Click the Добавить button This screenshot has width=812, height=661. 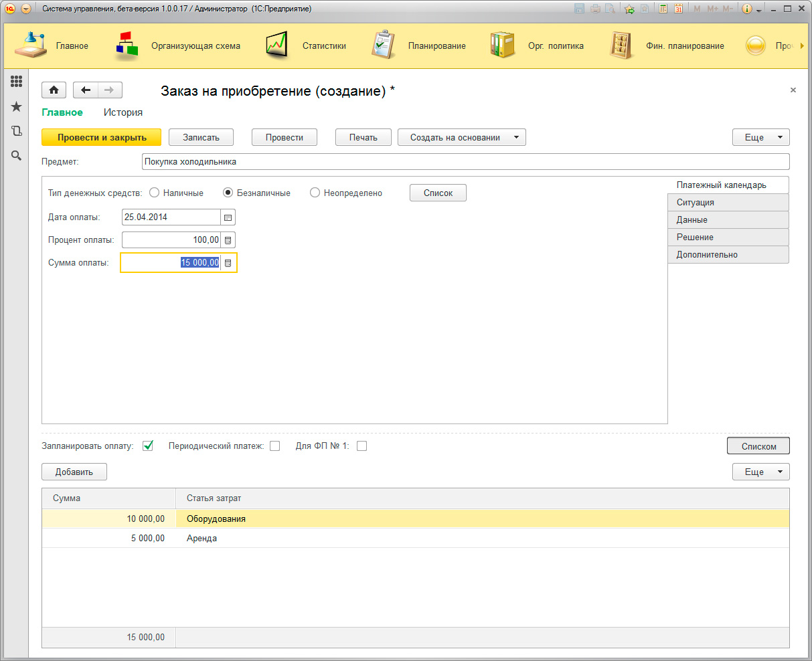[x=74, y=472]
